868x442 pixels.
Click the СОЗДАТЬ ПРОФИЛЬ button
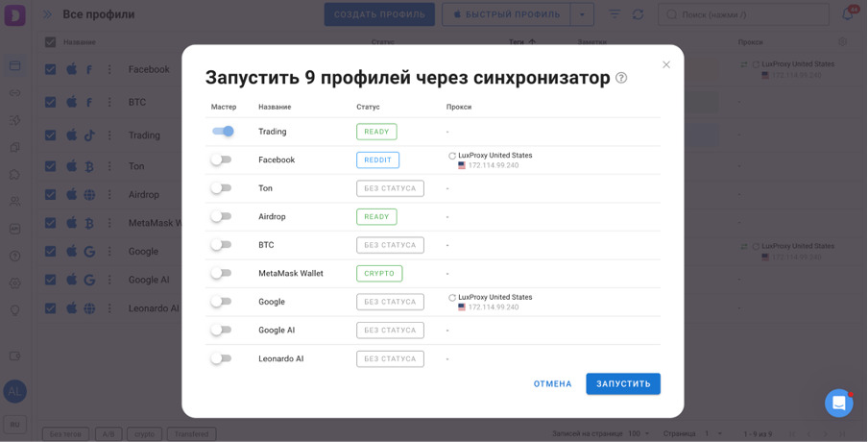coord(379,14)
